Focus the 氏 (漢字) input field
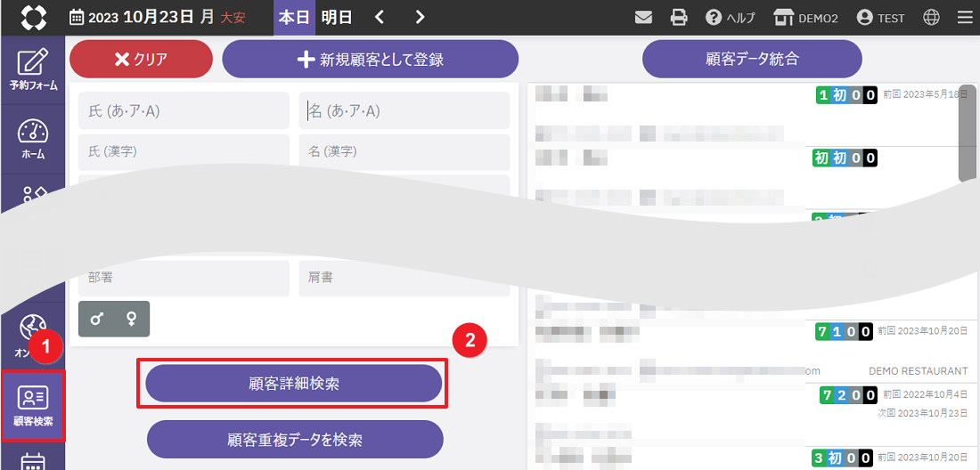The width and height of the screenshot is (980, 470). click(184, 152)
